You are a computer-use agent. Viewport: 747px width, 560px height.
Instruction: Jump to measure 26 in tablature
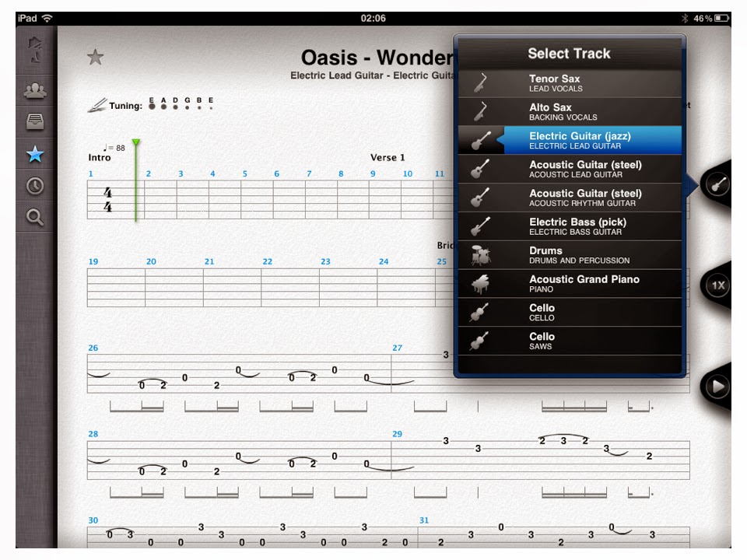(93, 348)
